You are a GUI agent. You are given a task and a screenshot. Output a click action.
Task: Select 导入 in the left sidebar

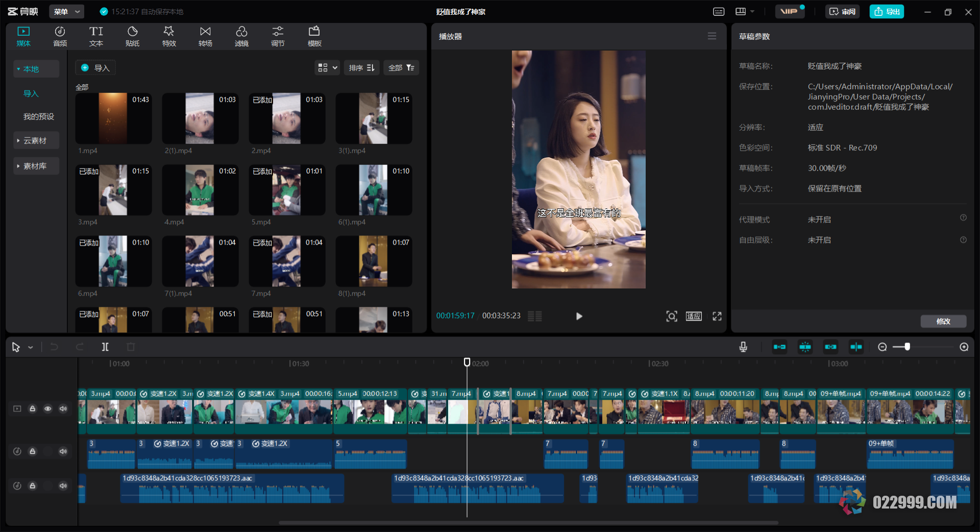(31, 93)
